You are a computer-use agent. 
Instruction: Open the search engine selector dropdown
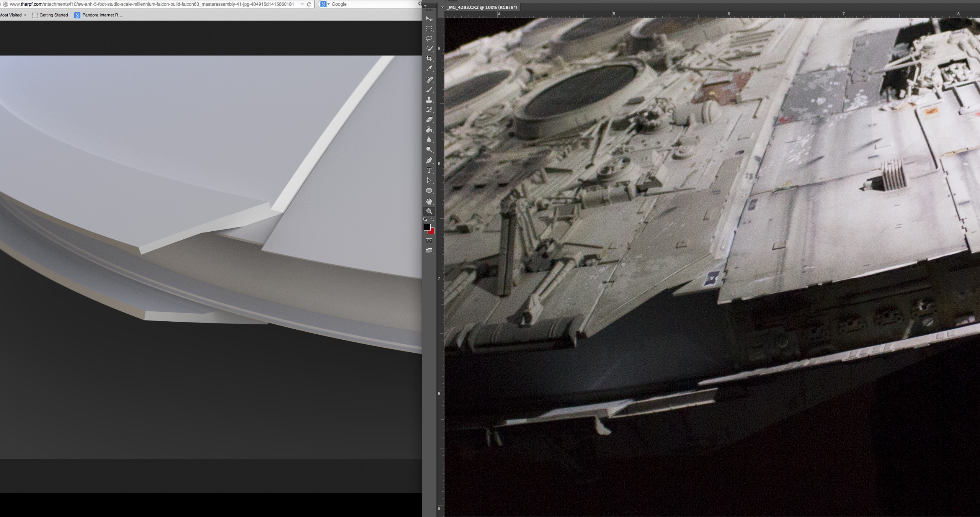coord(325,4)
